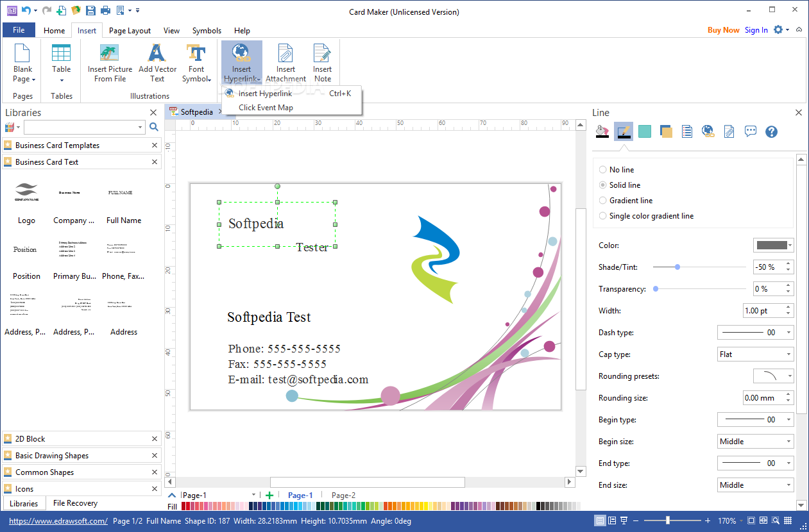Screen dimensions: 809x532
Task: Click the Print icon in quick access toolbar
Action: 105,10
